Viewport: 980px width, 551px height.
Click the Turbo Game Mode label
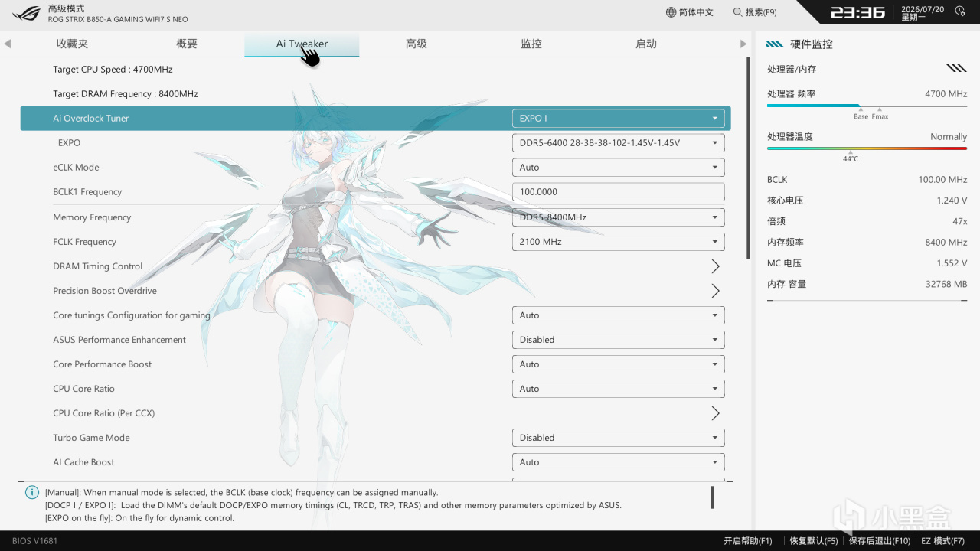click(x=91, y=438)
